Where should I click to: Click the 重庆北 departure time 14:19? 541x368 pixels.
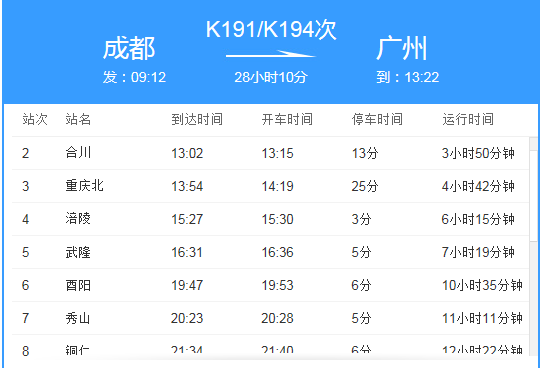pyautogui.click(x=277, y=186)
